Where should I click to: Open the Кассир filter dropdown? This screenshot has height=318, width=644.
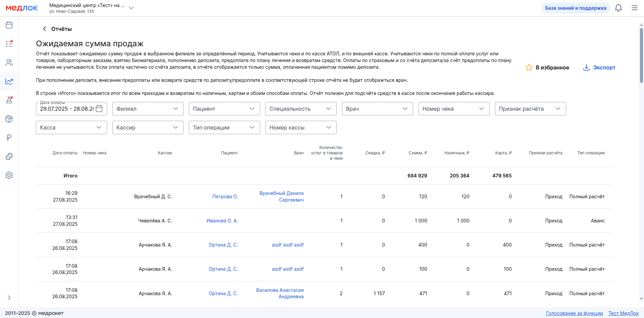(148, 127)
